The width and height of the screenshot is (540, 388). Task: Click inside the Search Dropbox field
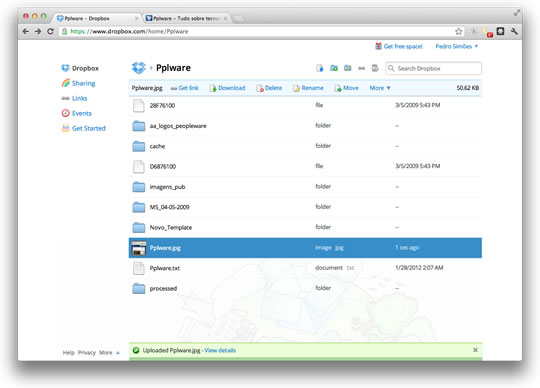pyautogui.click(x=434, y=68)
